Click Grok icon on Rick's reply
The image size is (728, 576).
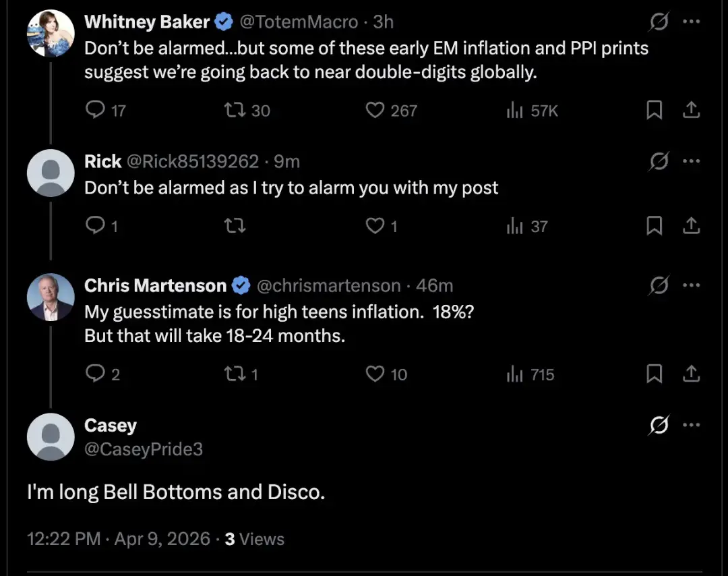point(658,162)
